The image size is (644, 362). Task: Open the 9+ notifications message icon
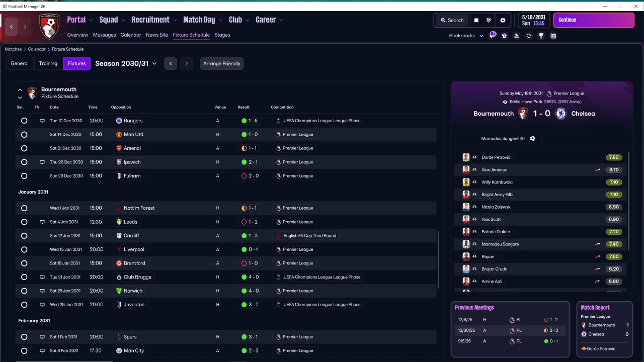[x=493, y=35]
